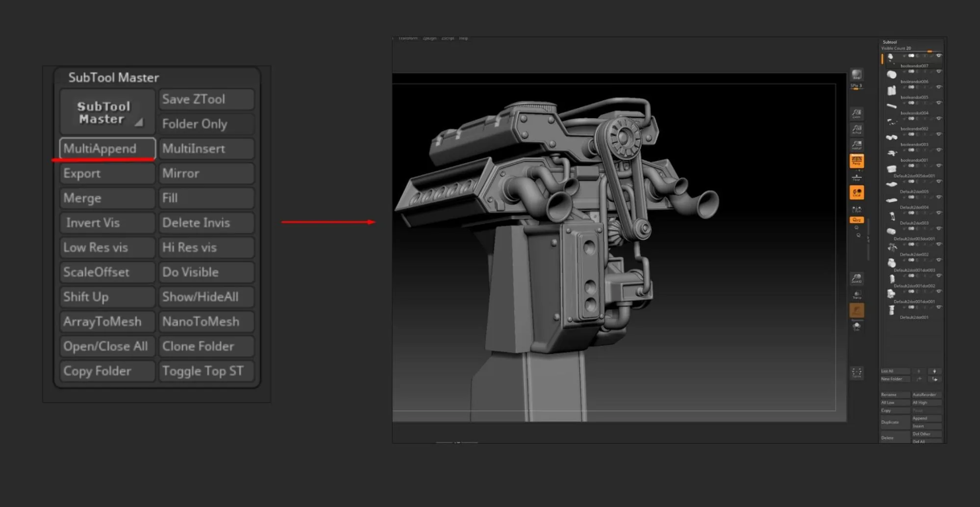Click the Delete Invis button
This screenshot has height=507, width=980.
pyautogui.click(x=206, y=222)
